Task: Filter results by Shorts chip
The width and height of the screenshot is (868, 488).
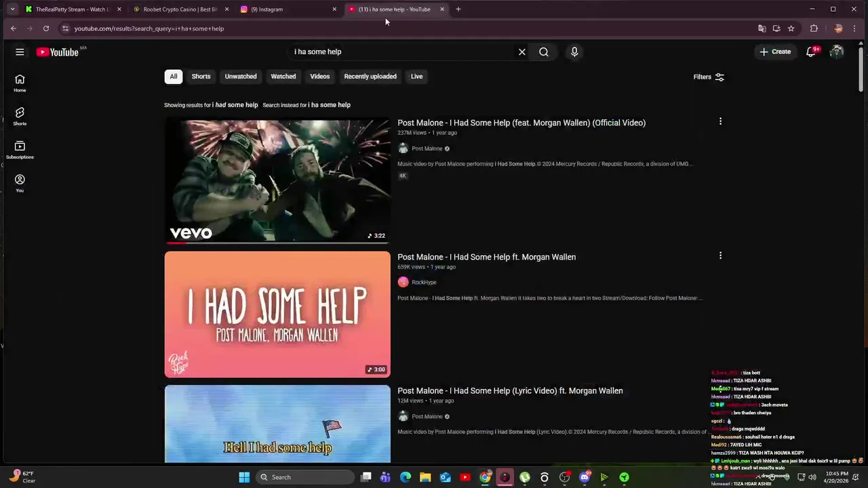Action: 201,77
